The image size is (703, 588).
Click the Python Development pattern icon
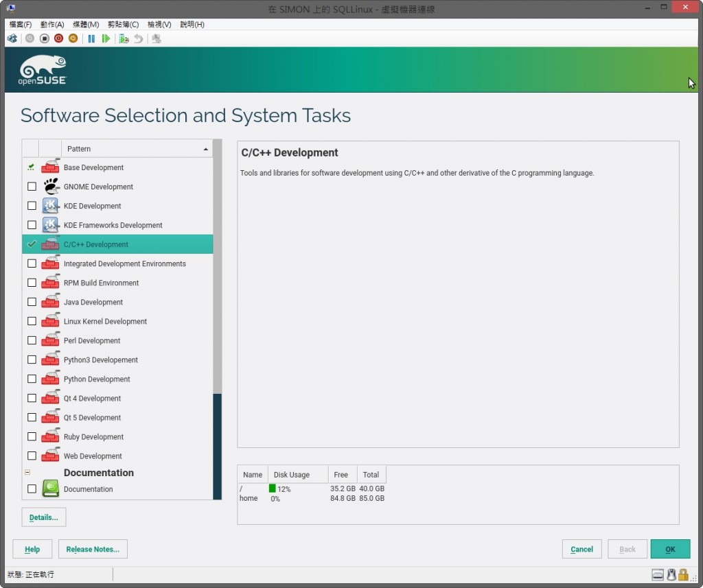pyautogui.click(x=51, y=378)
